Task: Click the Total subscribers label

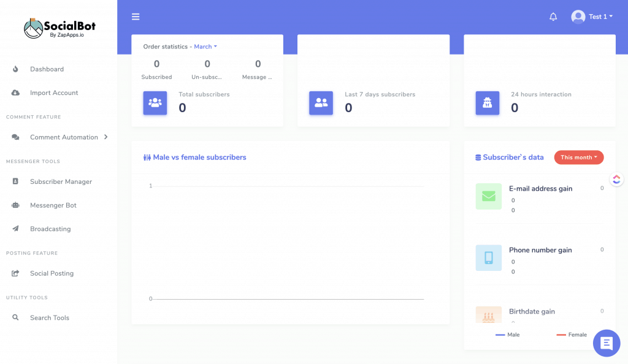Action: point(204,94)
